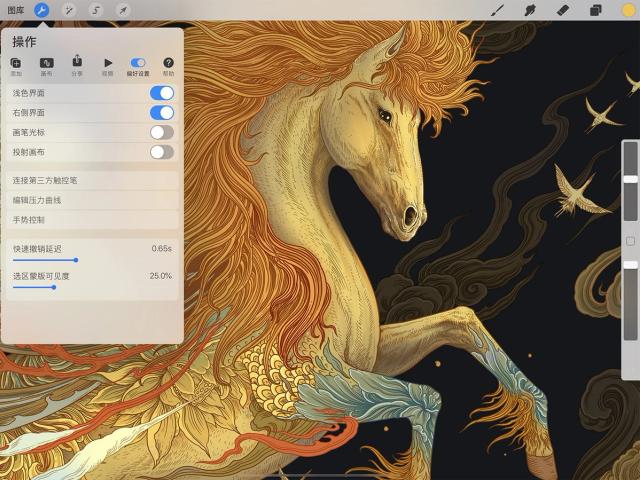Click the 操作 panel title

(24, 42)
